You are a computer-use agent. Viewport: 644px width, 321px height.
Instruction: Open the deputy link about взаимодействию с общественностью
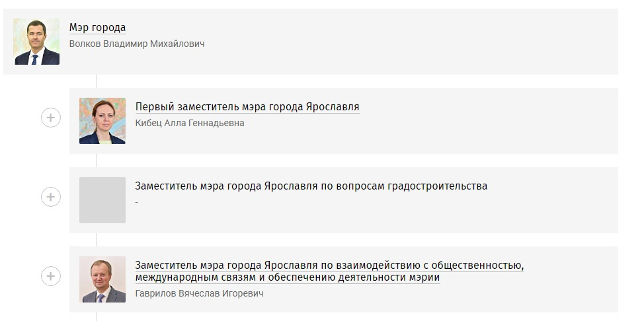point(329,271)
